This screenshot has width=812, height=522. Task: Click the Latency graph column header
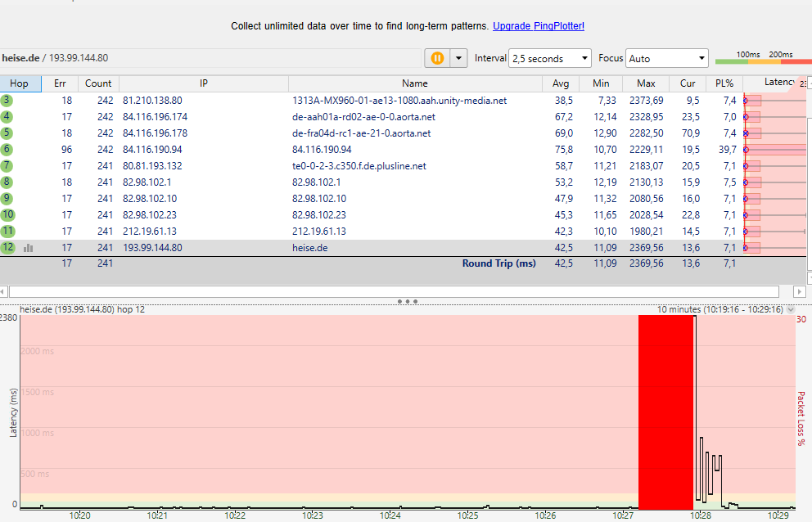point(776,83)
